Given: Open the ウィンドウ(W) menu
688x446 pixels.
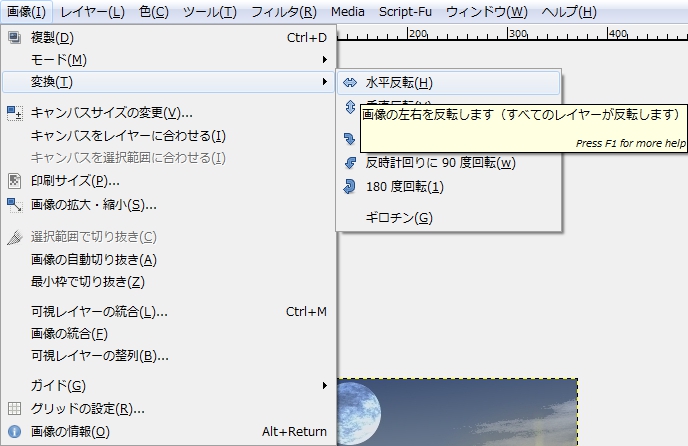Looking at the screenshot, I should point(487,12).
